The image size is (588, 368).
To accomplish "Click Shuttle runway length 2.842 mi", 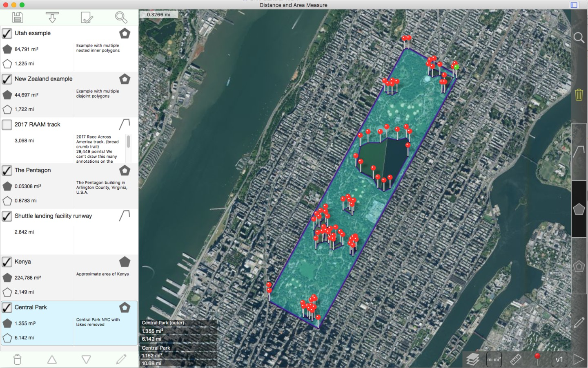I will (x=24, y=232).
